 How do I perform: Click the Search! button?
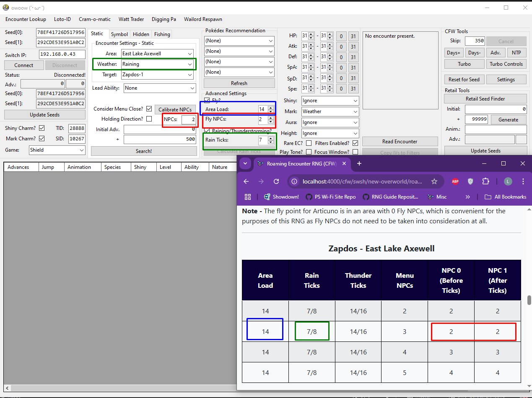[x=144, y=151]
